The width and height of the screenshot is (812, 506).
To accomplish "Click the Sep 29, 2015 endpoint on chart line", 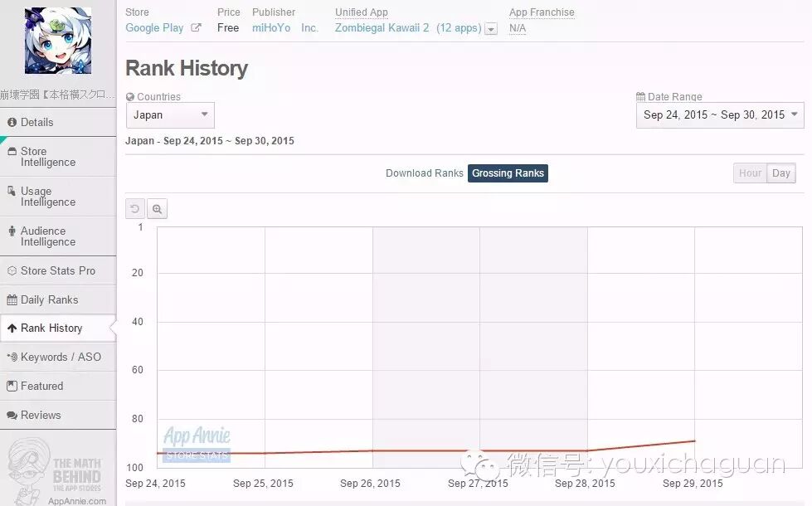I will pyautogui.click(x=694, y=441).
